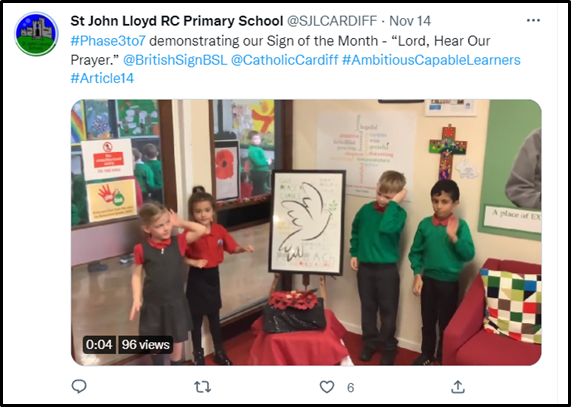This screenshot has height=411, width=576.
Task: Open the reply speech bubble icon
Action: pyautogui.click(x=79, y=386)
